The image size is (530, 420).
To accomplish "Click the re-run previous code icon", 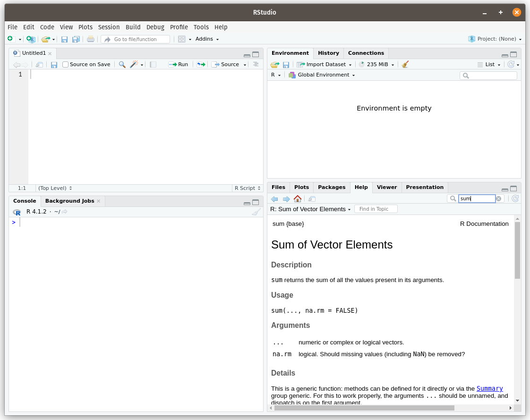I will coord(201,65).
